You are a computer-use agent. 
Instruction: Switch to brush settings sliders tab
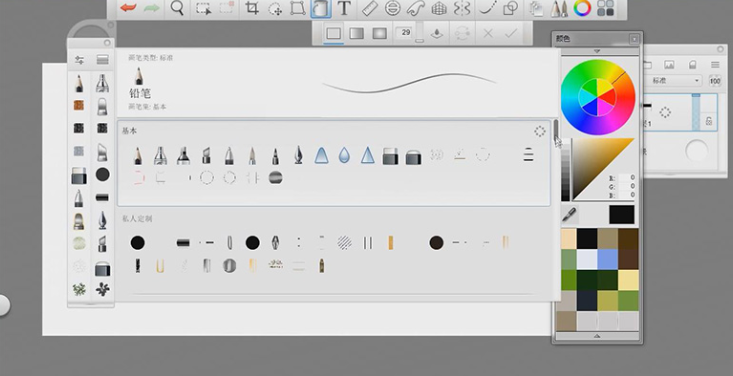click(79, 60)
